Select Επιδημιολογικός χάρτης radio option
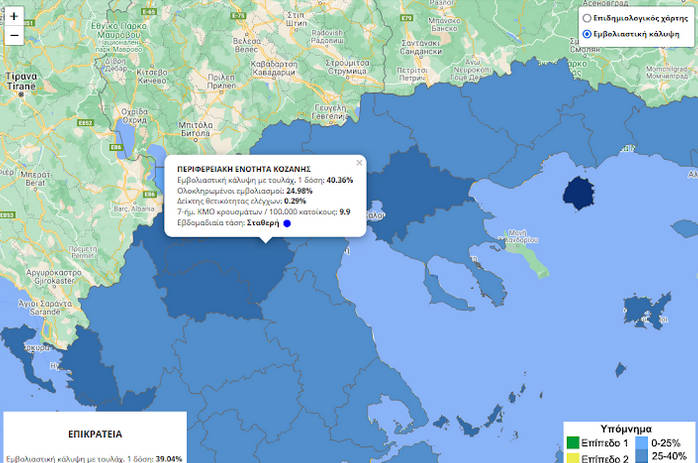 pos(587,19)
